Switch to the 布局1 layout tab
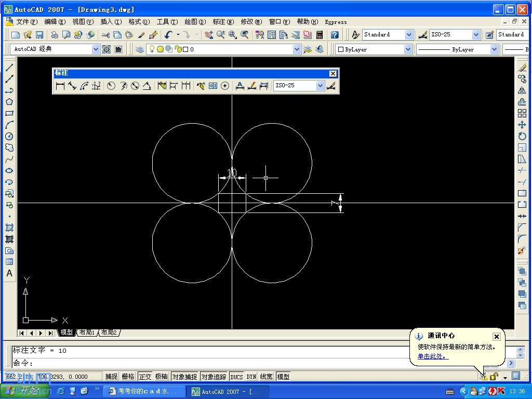The image size is (532, 399). click(87, 332)
